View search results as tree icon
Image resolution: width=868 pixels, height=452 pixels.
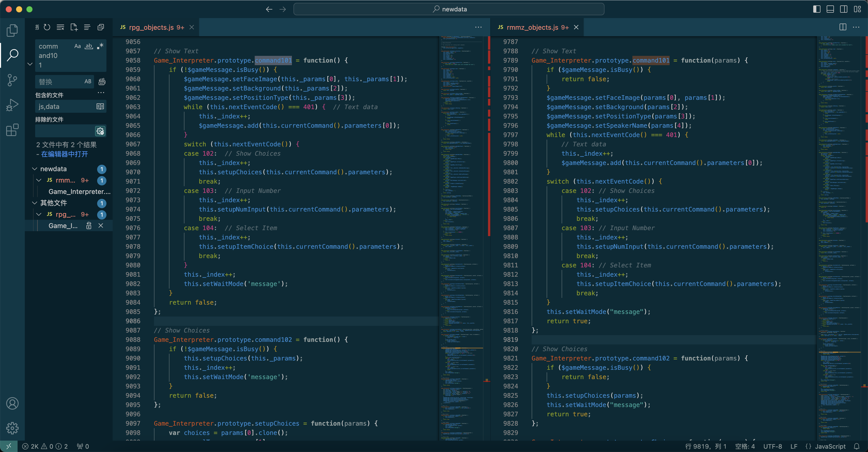point(87,27)
